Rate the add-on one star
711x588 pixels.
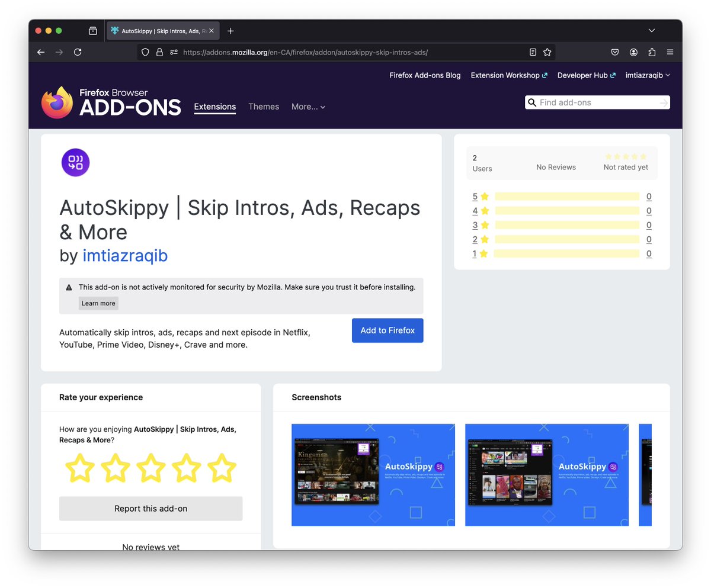[80, 468]
